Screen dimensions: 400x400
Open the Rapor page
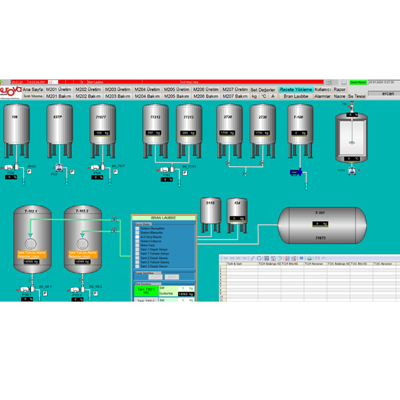pyautogui.click(x=340, y=89)
